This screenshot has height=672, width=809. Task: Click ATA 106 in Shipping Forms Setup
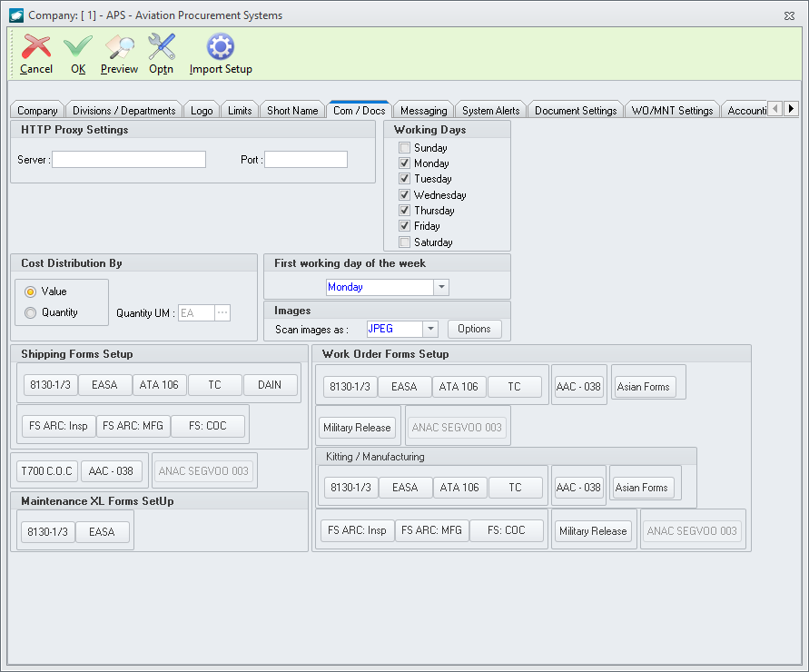(x=159, y=385)
